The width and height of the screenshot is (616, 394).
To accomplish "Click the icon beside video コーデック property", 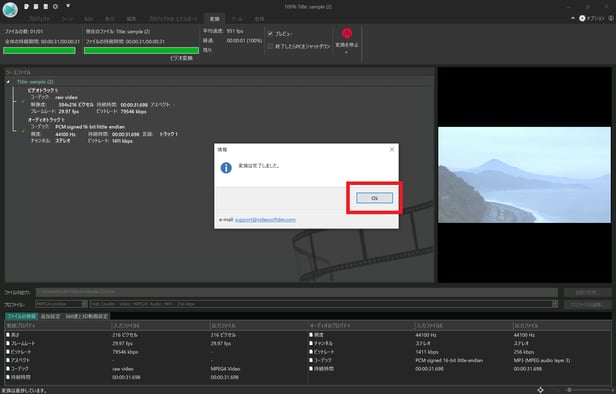I will pyautogui.click(x=8, y=369).
